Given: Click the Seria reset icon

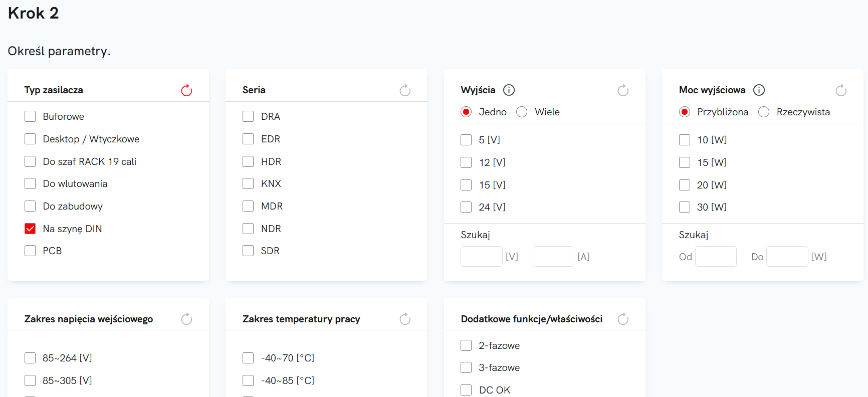Looking at the screenshot, I should 405,90.
